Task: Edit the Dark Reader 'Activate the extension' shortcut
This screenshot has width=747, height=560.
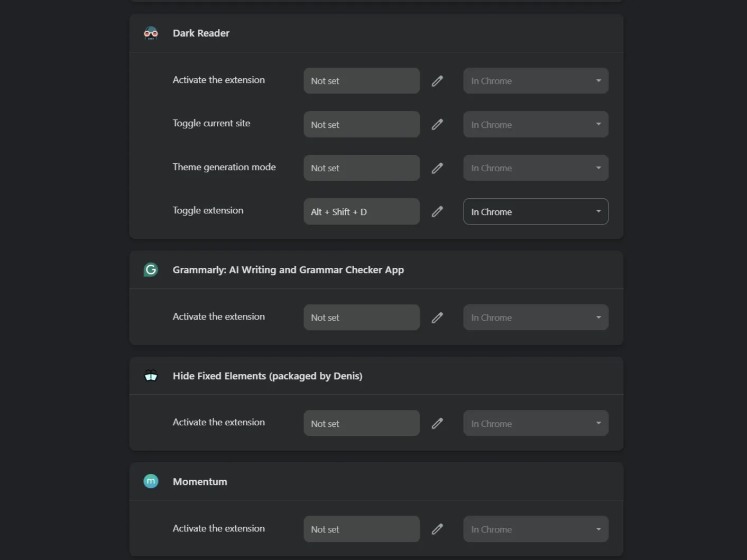Action: 437,80
